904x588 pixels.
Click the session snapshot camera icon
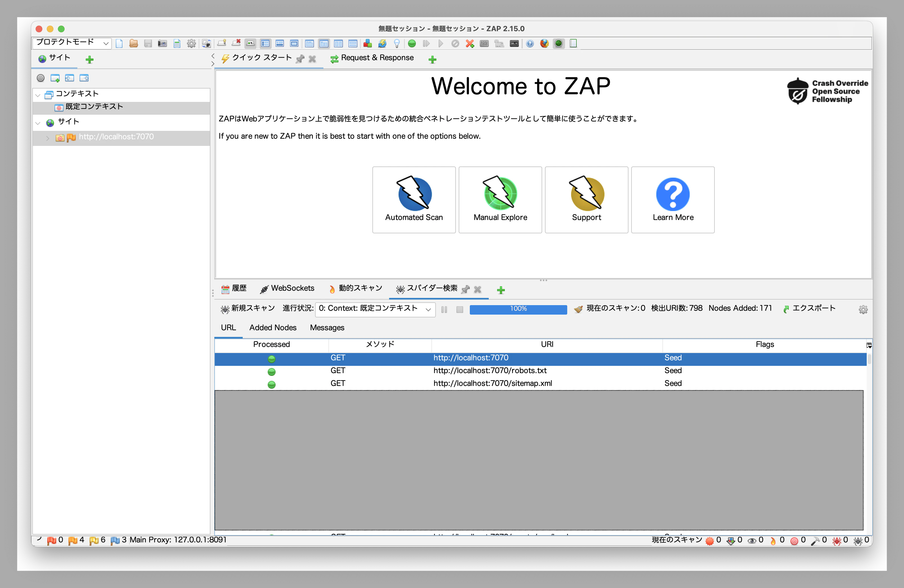click(x=162, y=44)
